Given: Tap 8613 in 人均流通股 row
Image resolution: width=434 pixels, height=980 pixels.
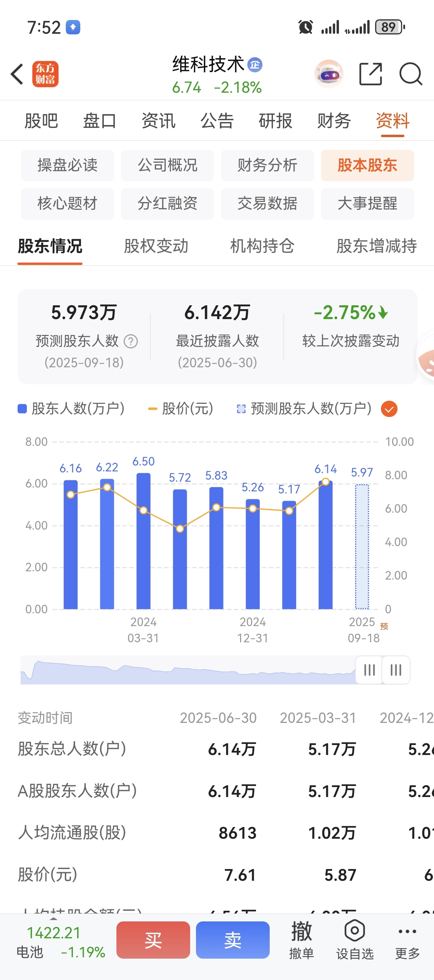Looking at the screenshot, I should tap(238, 833).
